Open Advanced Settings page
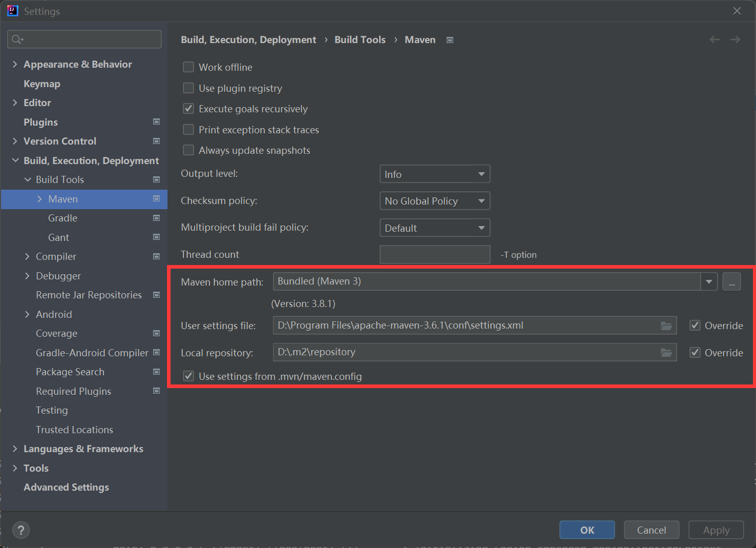 pos(66,487)
